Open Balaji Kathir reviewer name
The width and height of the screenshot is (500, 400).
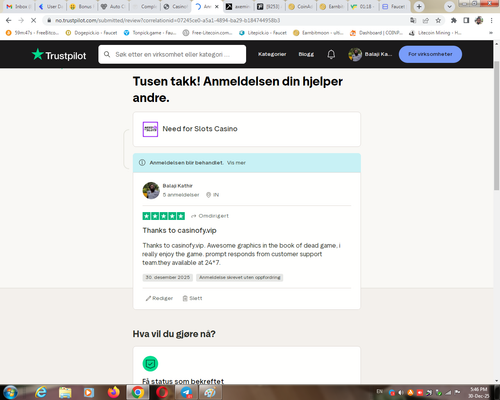(178, 186)
